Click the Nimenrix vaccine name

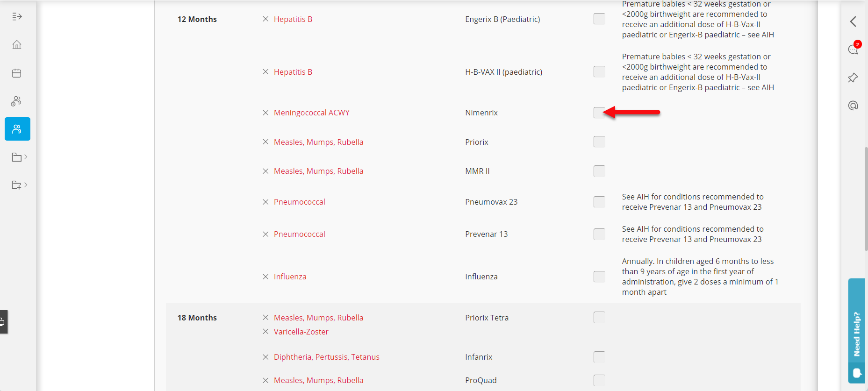[x=481, y=113]
